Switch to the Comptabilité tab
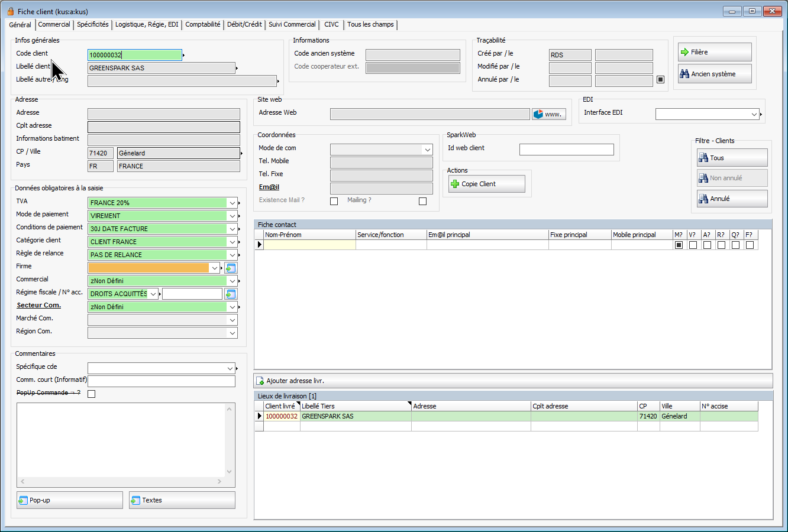 click(202, 24)
